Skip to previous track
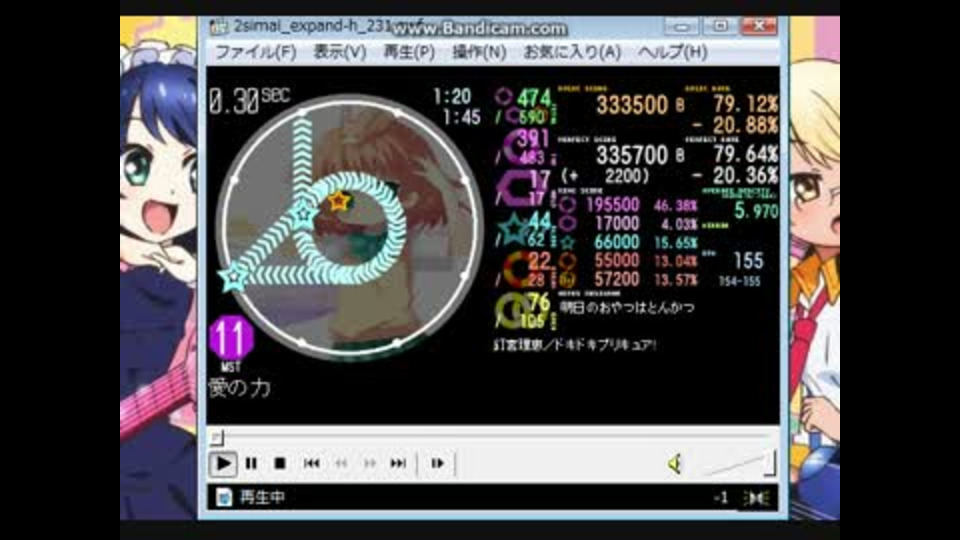 tap(312, 463)
